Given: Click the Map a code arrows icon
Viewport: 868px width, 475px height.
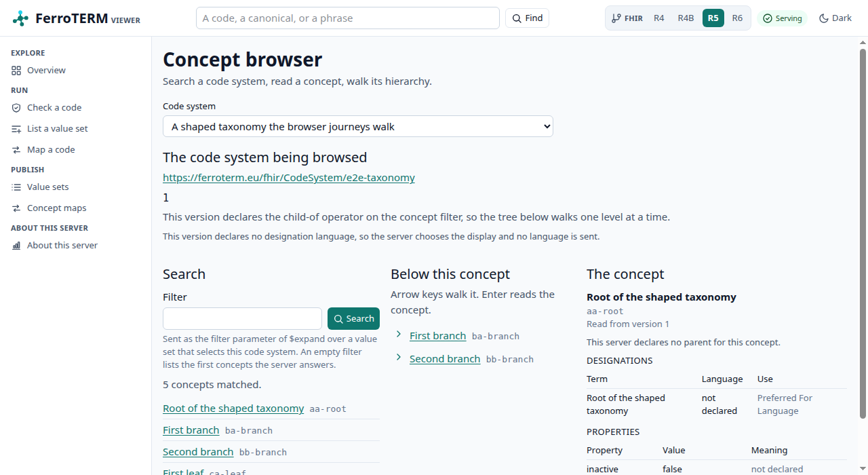Looking at the screenshot, I should tap(16, 150).
